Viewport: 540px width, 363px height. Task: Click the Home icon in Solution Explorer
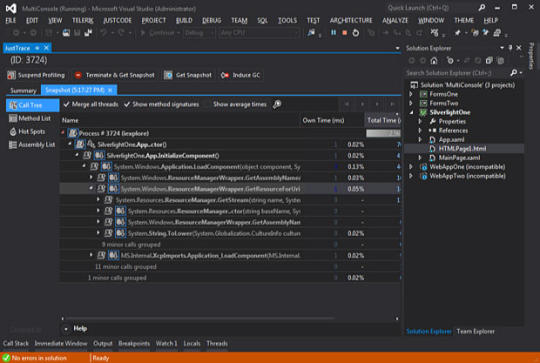[434, 61]
